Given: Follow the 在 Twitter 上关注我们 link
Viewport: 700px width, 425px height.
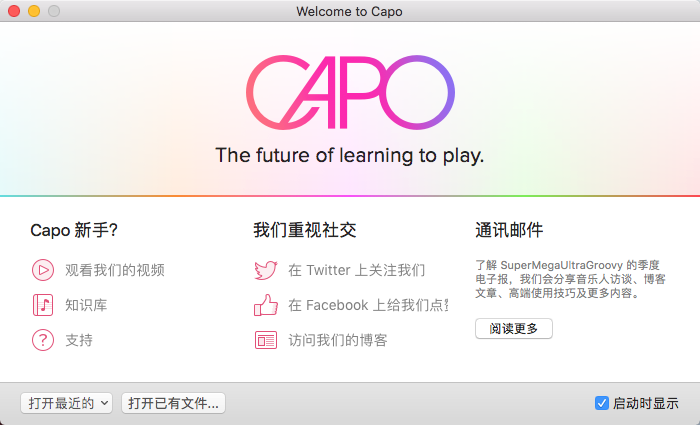Looking at the screenshot, I should pos(357,270).
